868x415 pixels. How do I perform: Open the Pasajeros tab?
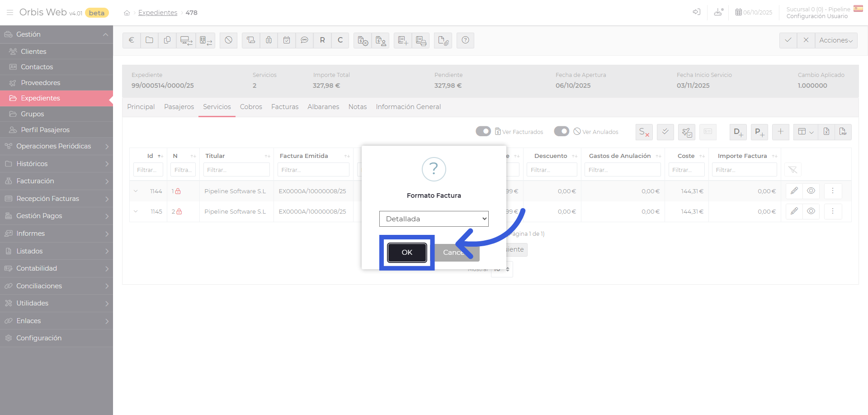coord(179,107)
